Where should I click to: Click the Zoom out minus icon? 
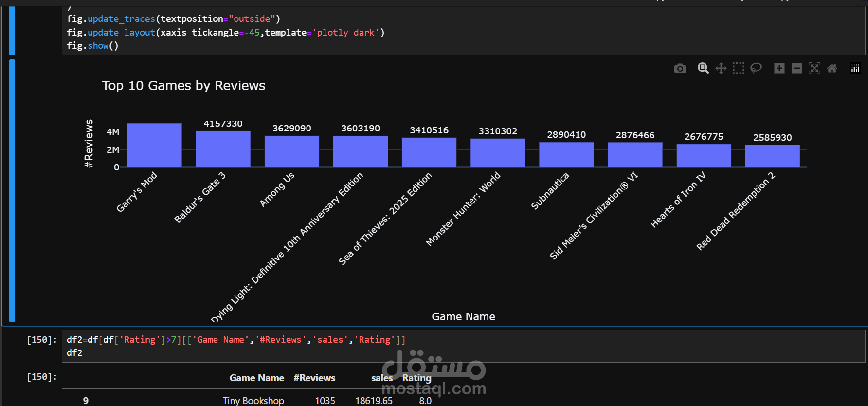coord(797,68)
